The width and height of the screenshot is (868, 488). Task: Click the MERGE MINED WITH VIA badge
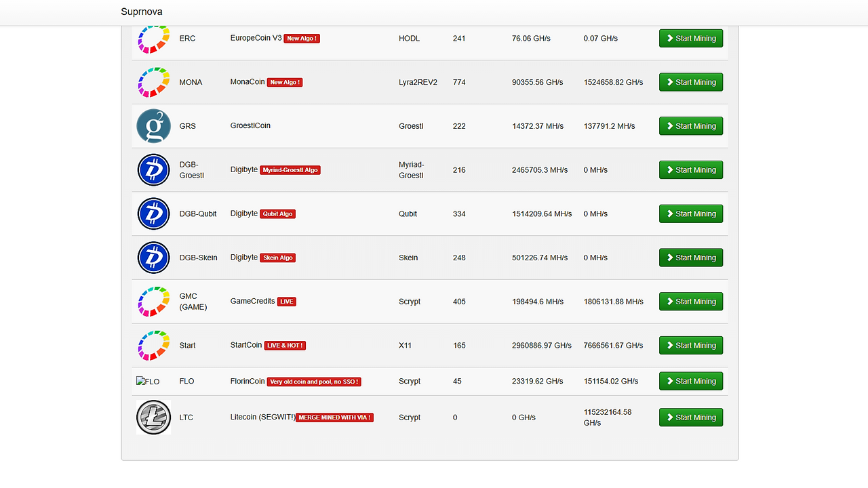click(334, 418)
